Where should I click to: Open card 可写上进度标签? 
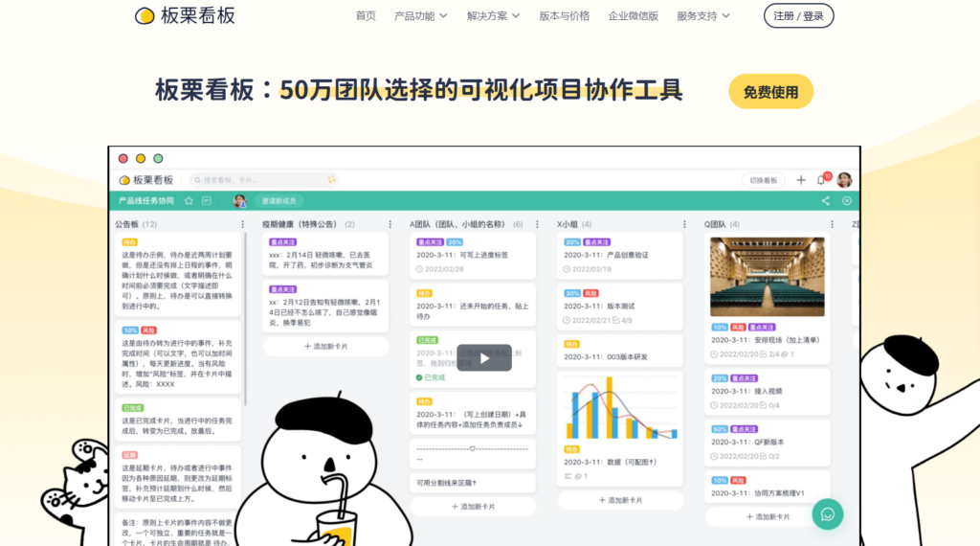473,256
